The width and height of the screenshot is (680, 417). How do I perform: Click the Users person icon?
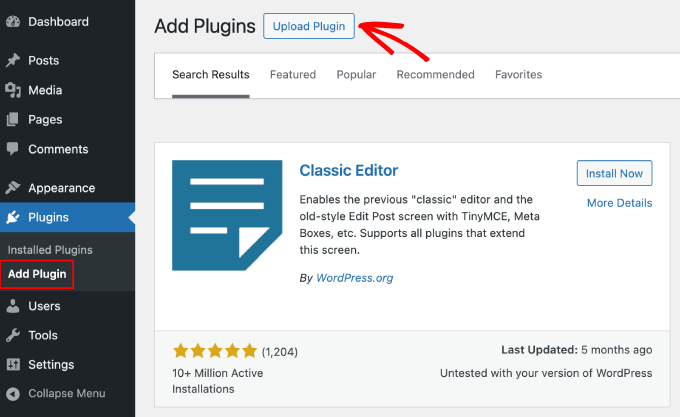13,306
